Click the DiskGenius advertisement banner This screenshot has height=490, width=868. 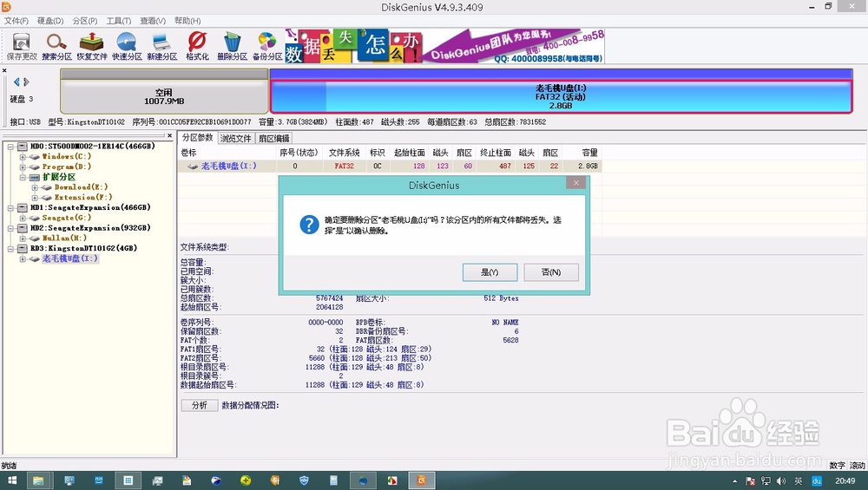[x=444, y=46]
